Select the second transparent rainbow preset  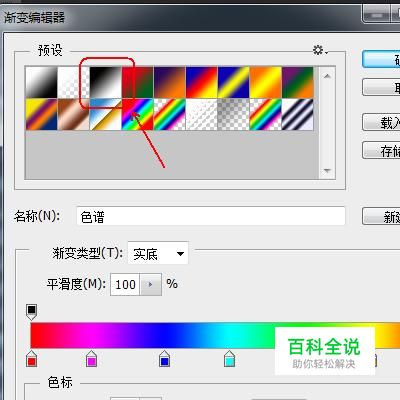[x=266, y=114]
